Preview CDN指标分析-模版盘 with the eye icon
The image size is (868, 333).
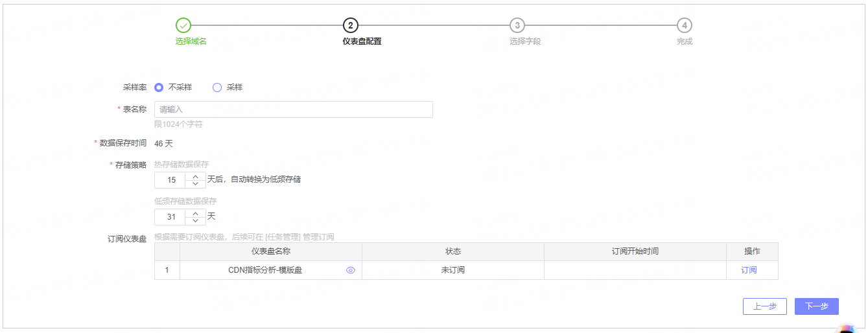coord(351,270)
